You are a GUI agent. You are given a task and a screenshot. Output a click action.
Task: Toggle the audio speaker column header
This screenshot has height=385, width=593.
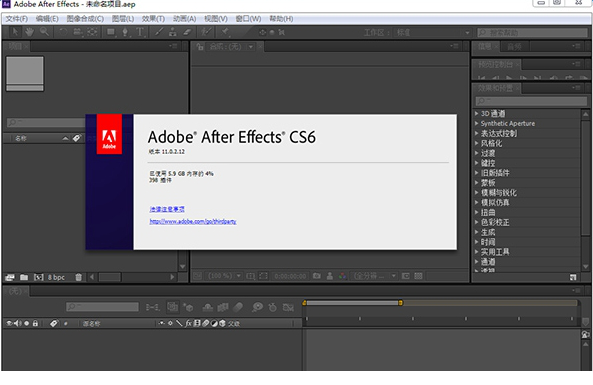17,323
